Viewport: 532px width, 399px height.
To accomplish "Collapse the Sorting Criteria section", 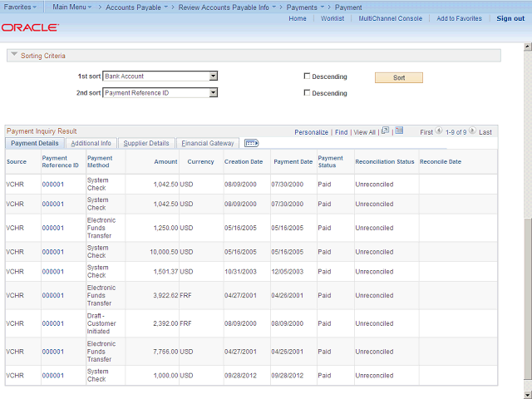I will (13, 56).
